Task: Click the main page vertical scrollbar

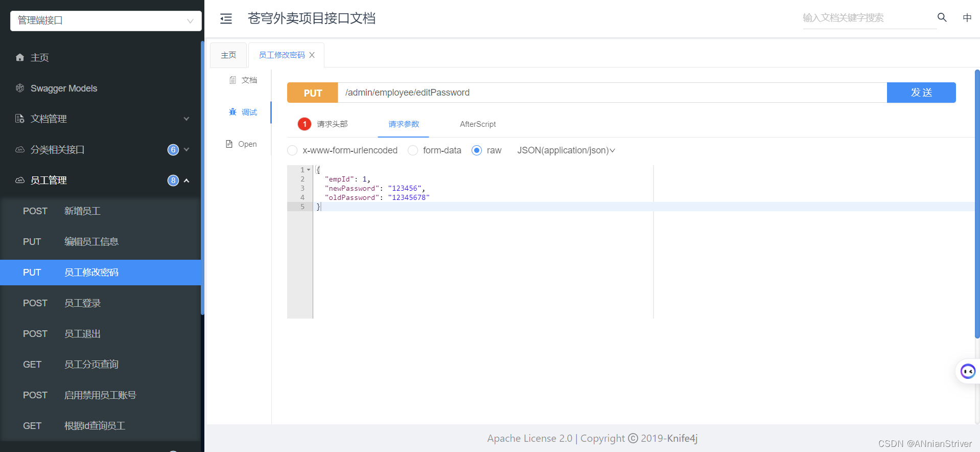Action: point(977,204)
